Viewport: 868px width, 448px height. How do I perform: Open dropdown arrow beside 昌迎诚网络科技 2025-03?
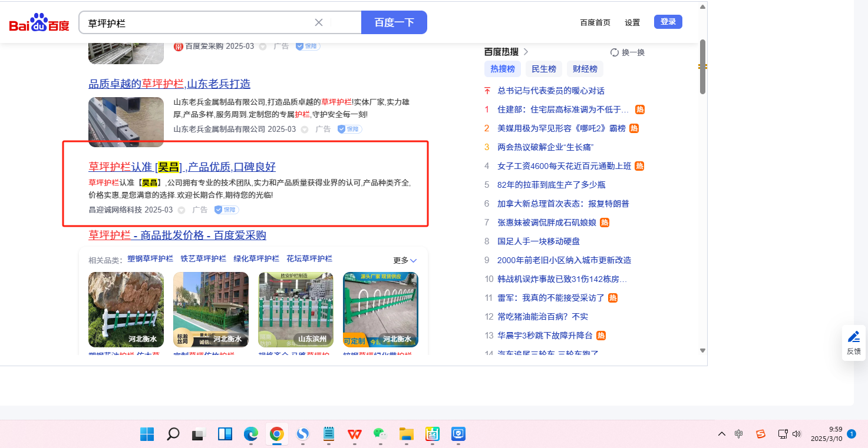click(x=181, y=210)
